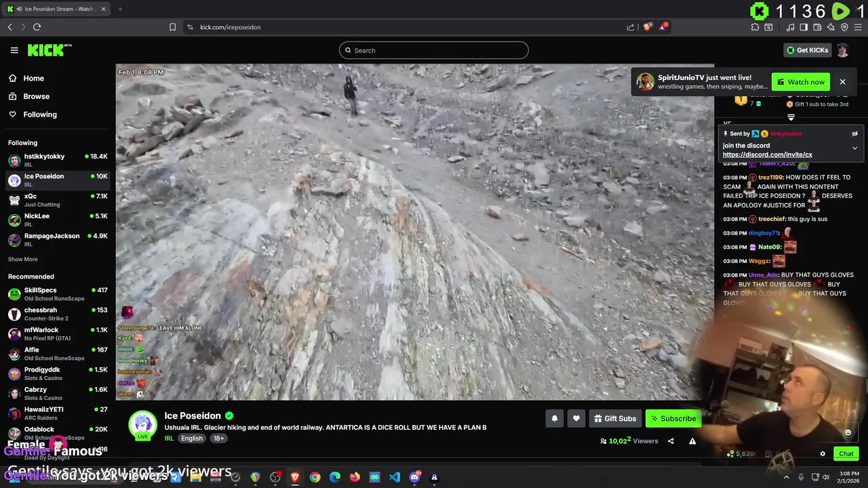868x488 pixels.
Task: Open mfWarlock recommended channel
Action: pos(58,333)
